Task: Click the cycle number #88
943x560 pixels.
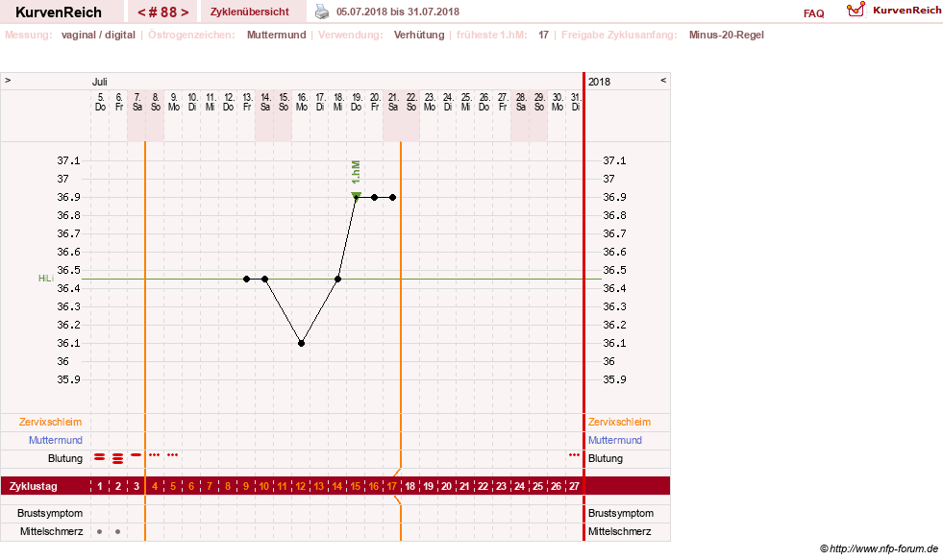Action: pyautogui.click(x=163, y=12)
